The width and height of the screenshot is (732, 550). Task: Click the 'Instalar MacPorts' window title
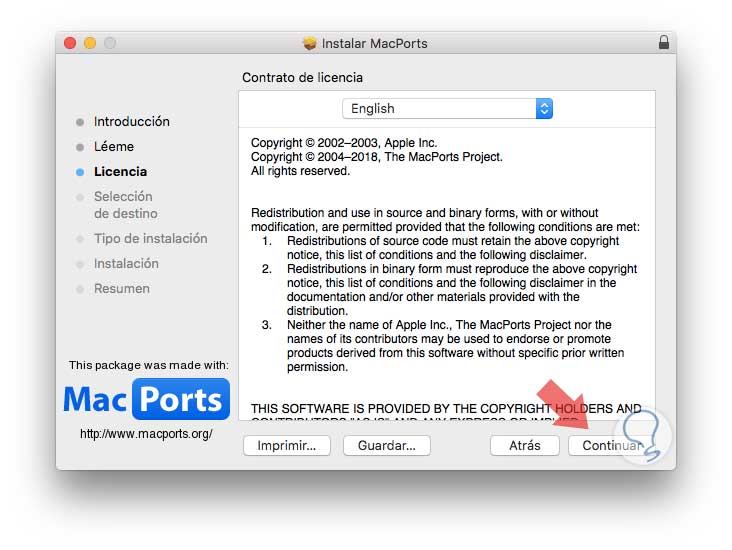374,43
